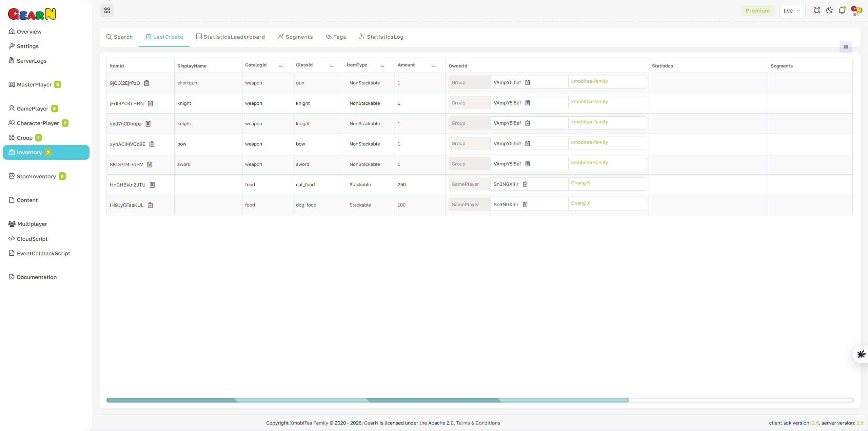Screen dimensions: 868x431
Task: Switch to the StatisticsLeaderboard tab
Action: click(231, 37)
